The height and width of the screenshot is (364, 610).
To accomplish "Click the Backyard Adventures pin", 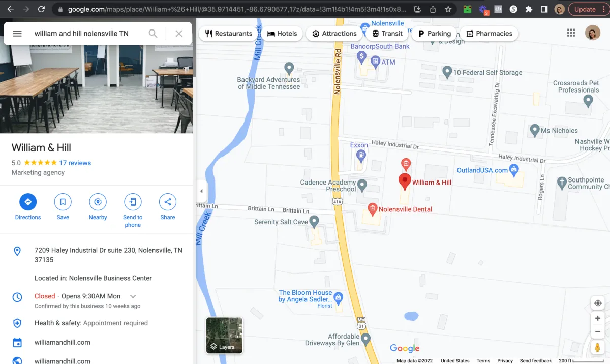I will point(289,68).
